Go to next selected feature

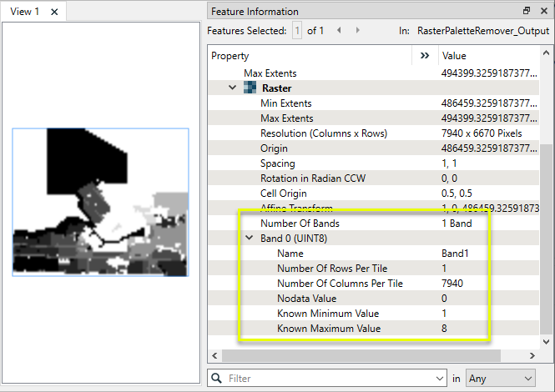pos(359,31)
